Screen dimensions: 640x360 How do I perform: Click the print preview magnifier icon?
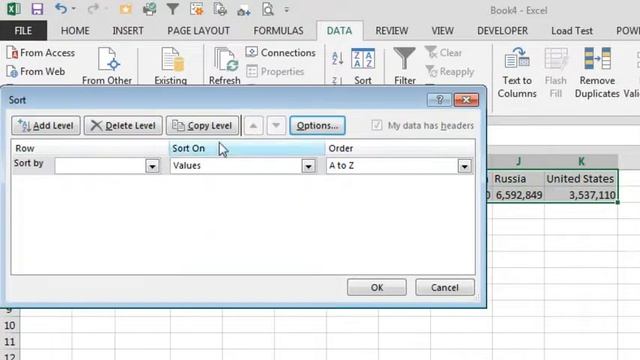coord(268,9)
